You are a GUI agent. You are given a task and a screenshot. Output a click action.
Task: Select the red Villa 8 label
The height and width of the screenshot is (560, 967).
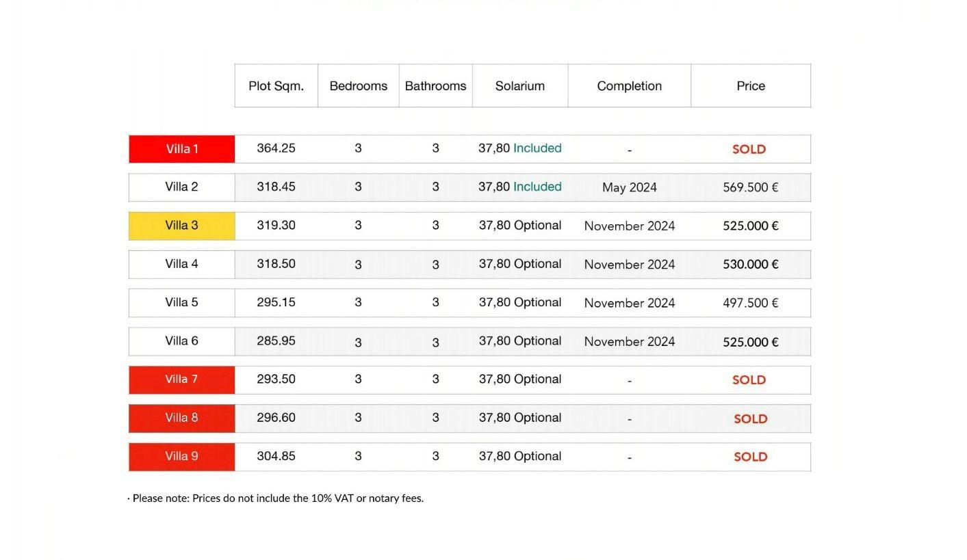182,418
